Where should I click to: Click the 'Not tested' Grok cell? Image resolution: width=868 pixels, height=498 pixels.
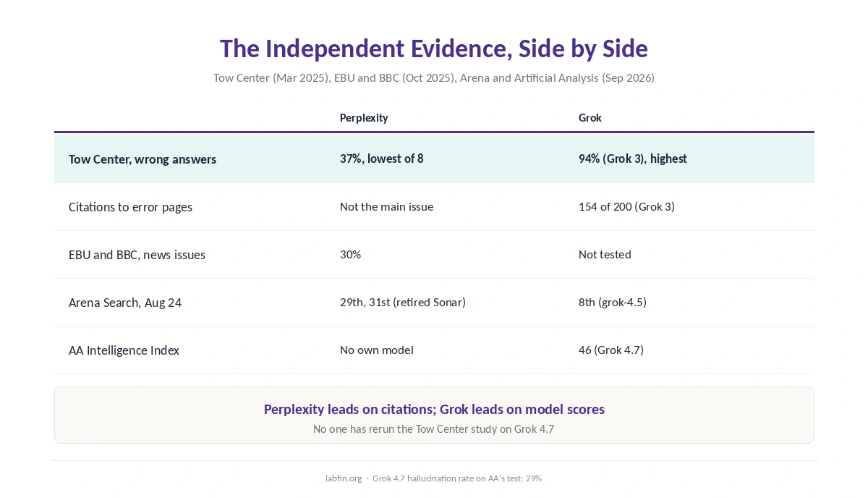605,254
